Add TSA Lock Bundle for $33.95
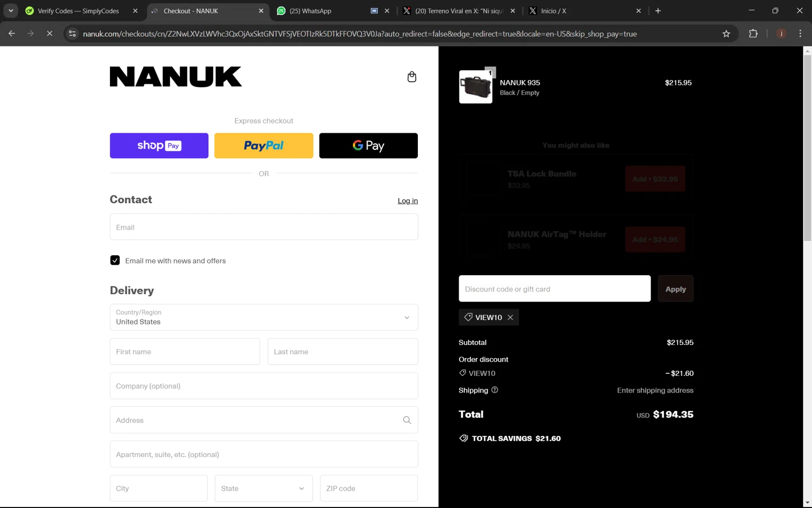Screen dimensions: 812x508 655,179
